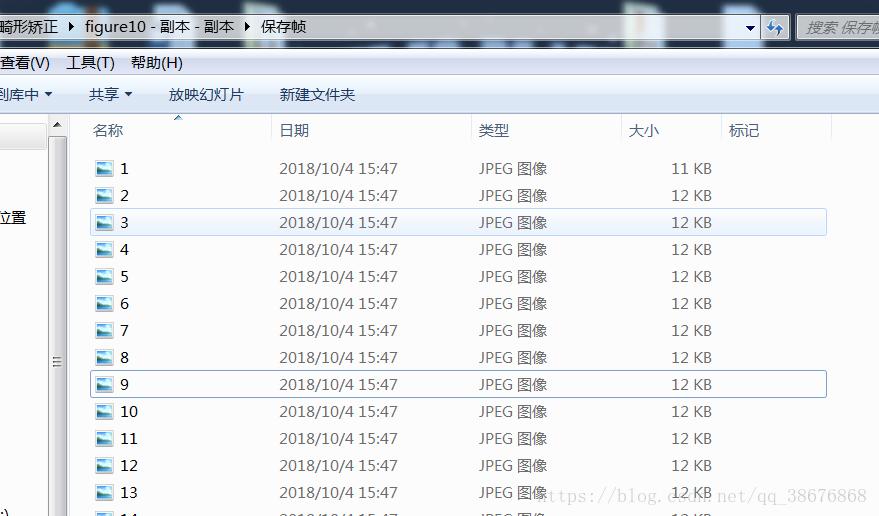The image size is (879, 516).
Task: Click the figure10 - 副本 - 副本 breadcrumb
Action: (x=159, y=26)
